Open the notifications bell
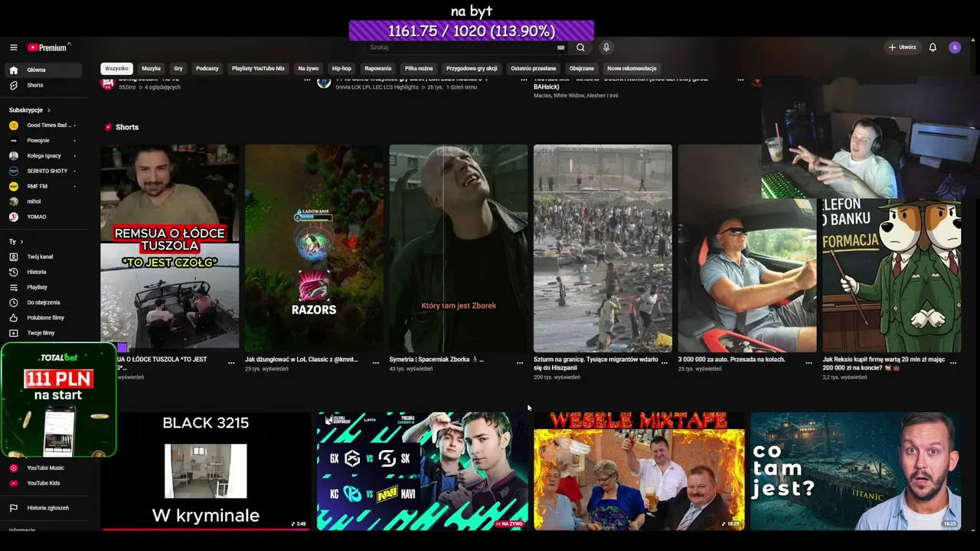This screenshot has width=980, height=551. click(933, 47)
